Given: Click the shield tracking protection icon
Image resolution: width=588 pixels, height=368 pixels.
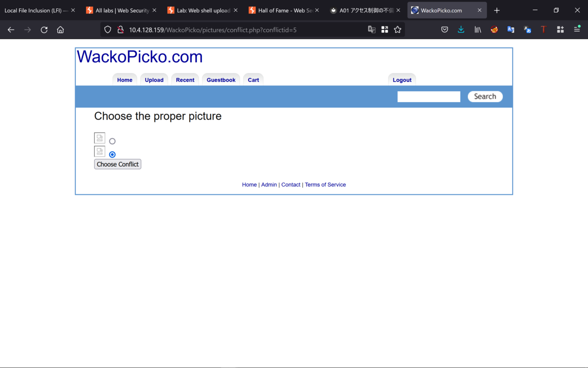Looking at the screenshot, I should tap(108, 30).
